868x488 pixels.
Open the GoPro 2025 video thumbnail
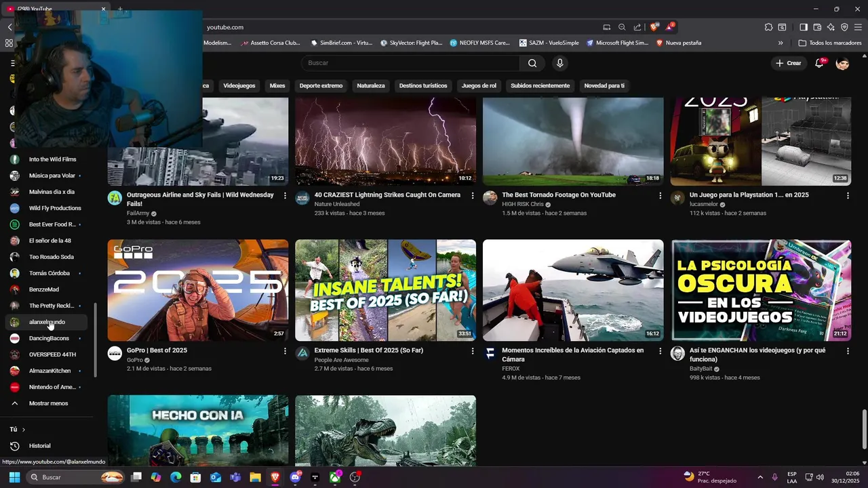click(x=198, y=290)
